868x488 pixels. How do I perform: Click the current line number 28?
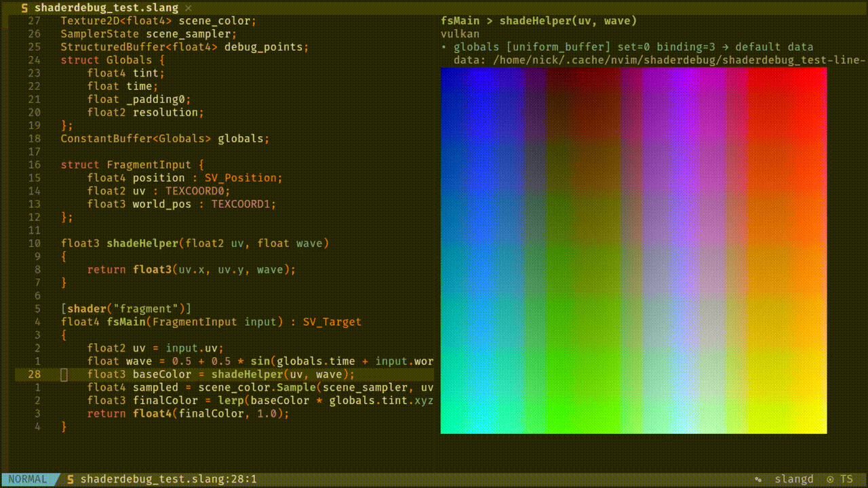pos(35,375)
